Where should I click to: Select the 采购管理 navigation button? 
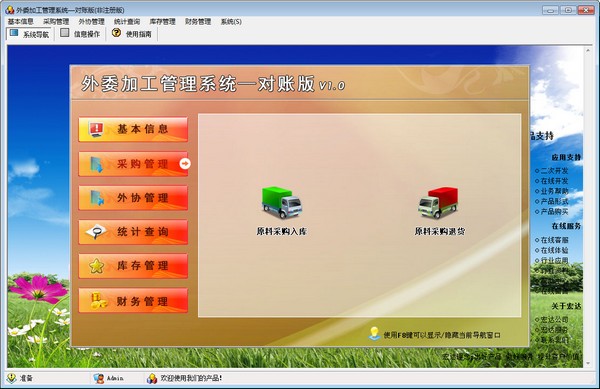[x=133, y=164]
